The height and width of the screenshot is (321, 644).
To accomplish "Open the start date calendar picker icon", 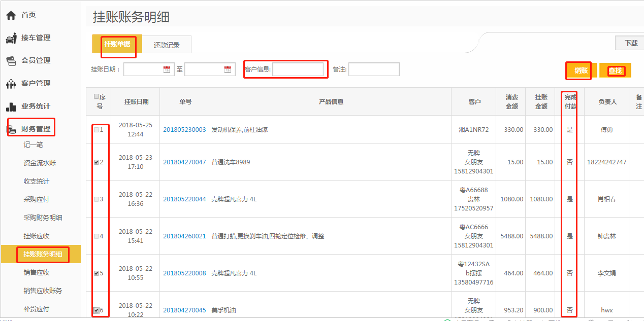I will point(167,69).
